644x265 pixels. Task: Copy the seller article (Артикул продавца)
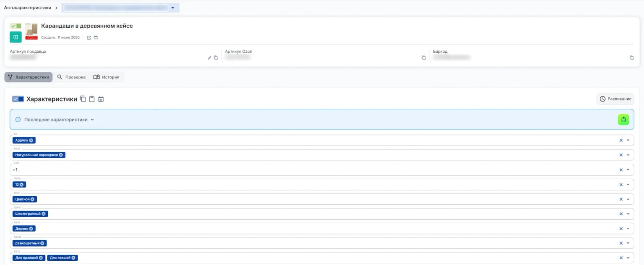tap(216, 58)
